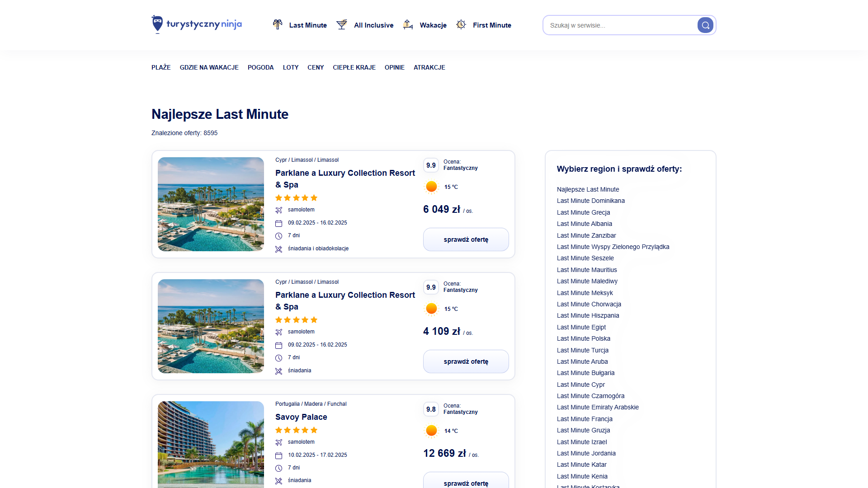Open the Last Minute Dominikana link
This screenshot has height=488, width=868.
click(x=590, y=201)
